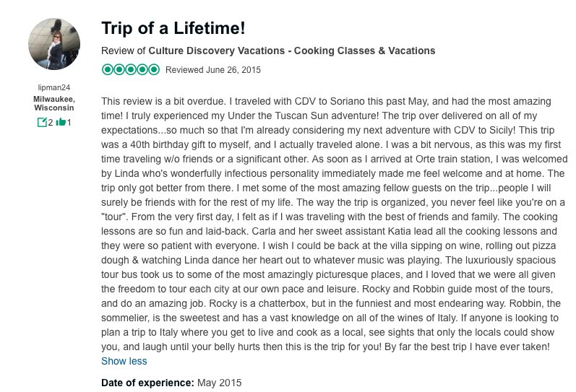Click the fifth green rating bubble
The image size is (576, 392).
coord(154,70)
